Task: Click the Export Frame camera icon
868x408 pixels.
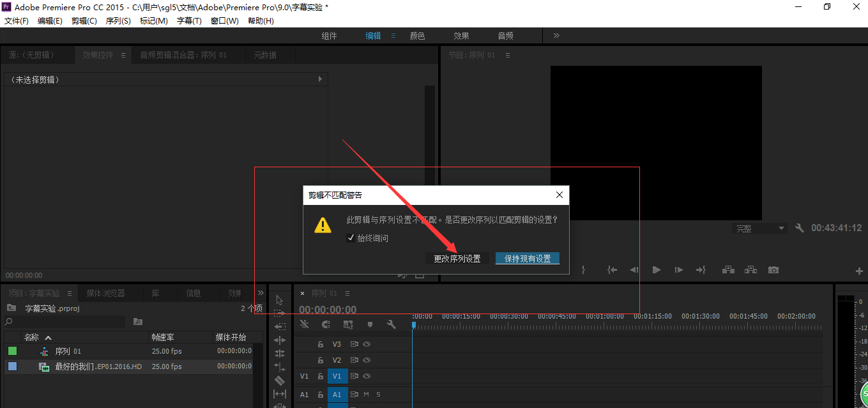Action: coord(773,270)
